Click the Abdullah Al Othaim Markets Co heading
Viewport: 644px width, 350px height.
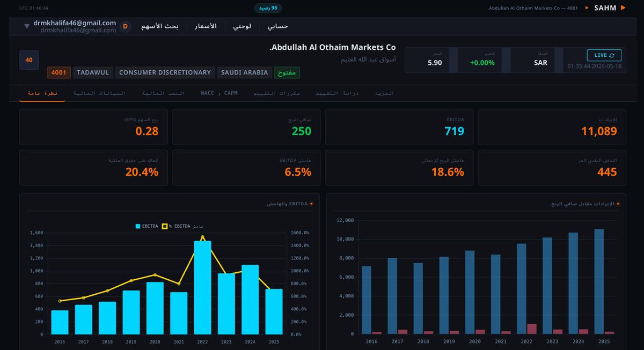tap(332, 48)
